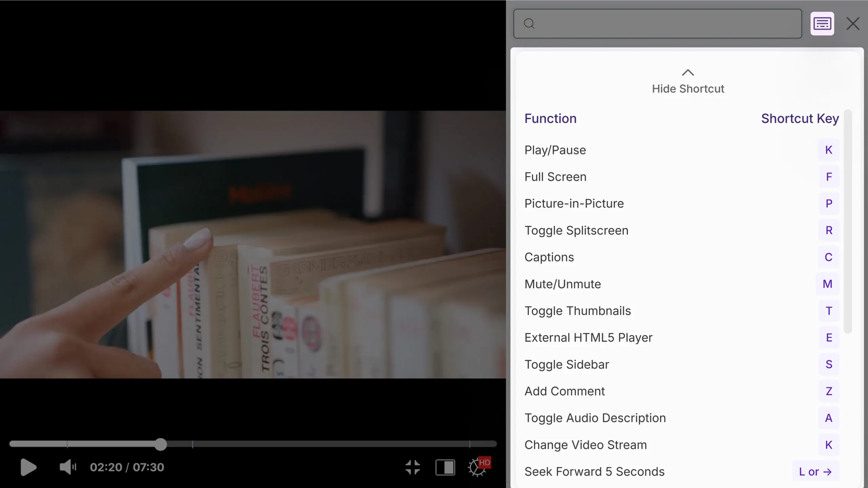This screenshot has width=868, height=488.
Task: Select the Captions shortcut row
Action: coord(549,257)
